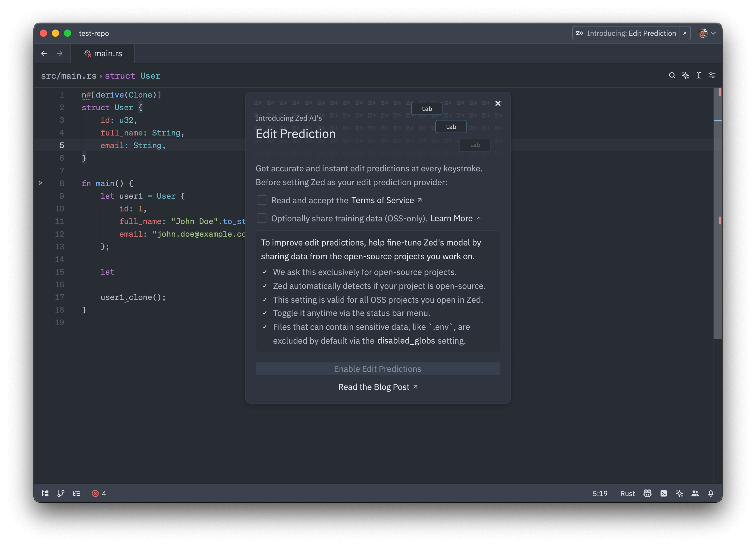This screenshot has width=756, height=547.
Task: Toggle the outline panel icon
Action: point(77,493)
